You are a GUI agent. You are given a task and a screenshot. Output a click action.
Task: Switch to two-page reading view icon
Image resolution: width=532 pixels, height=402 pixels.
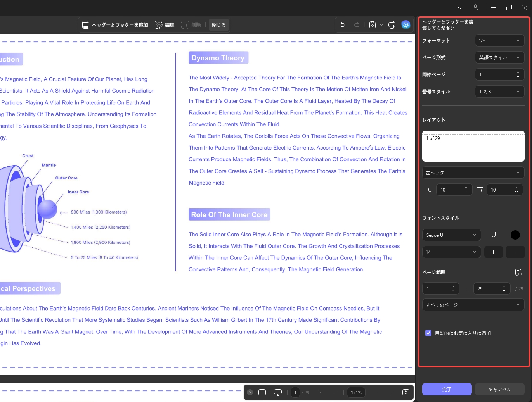[262, 392]
